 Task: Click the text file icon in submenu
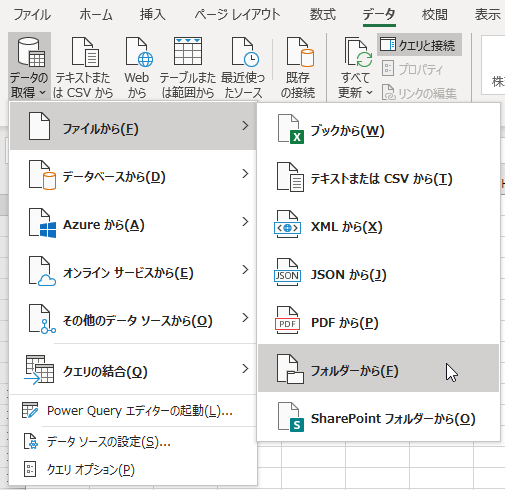pos(290,177)
